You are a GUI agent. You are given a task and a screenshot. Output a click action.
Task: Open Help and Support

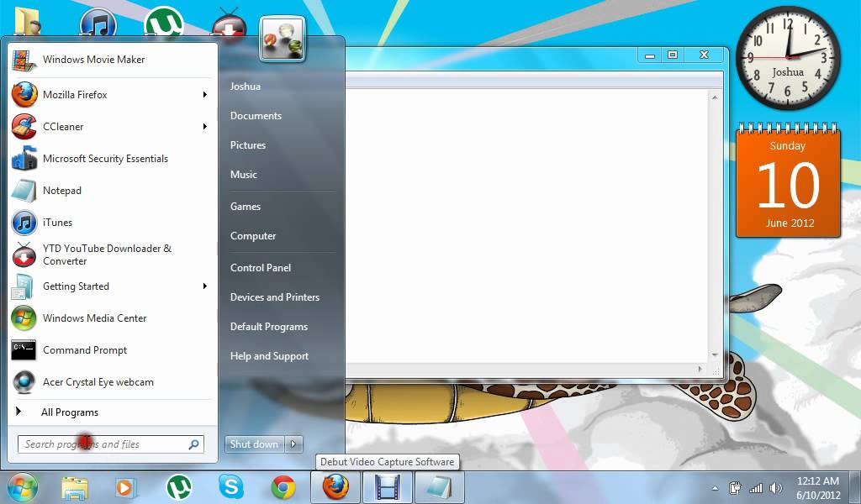(x=270, y=356)
